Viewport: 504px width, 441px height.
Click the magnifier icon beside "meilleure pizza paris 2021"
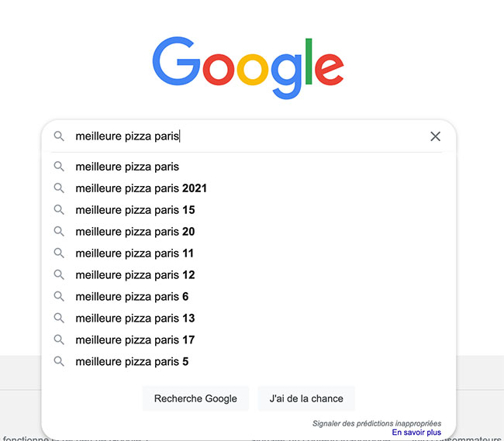(x=59, y=188)
